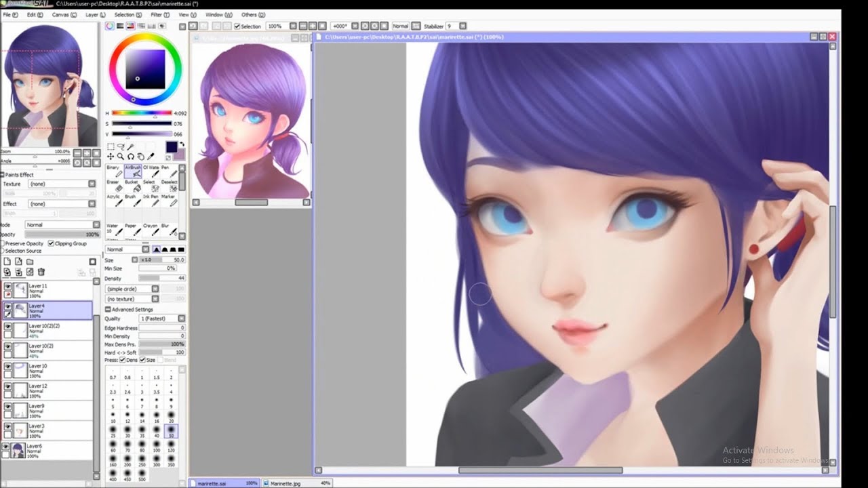This screenshot has width=868, height=488.
Task: Choose brush size 100 preset
Action: (x=157, y=445)
